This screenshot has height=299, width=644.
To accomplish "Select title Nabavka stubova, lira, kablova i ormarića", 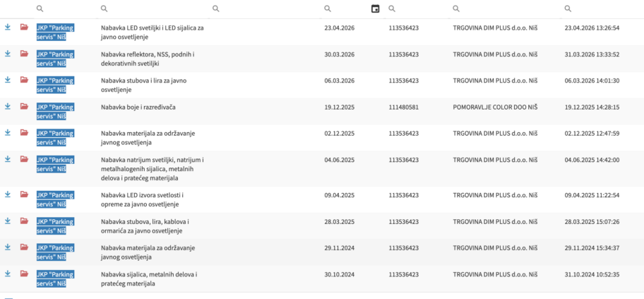I will click(x=145, y=226).
